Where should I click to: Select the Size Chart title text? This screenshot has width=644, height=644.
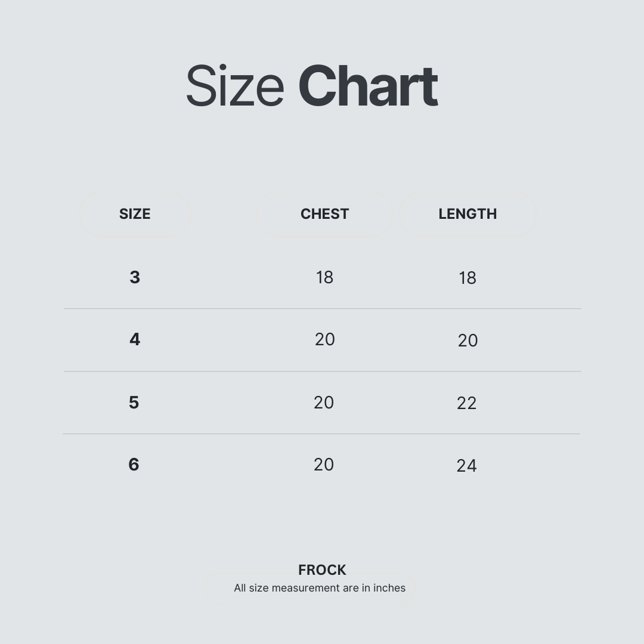click(312, 86)
